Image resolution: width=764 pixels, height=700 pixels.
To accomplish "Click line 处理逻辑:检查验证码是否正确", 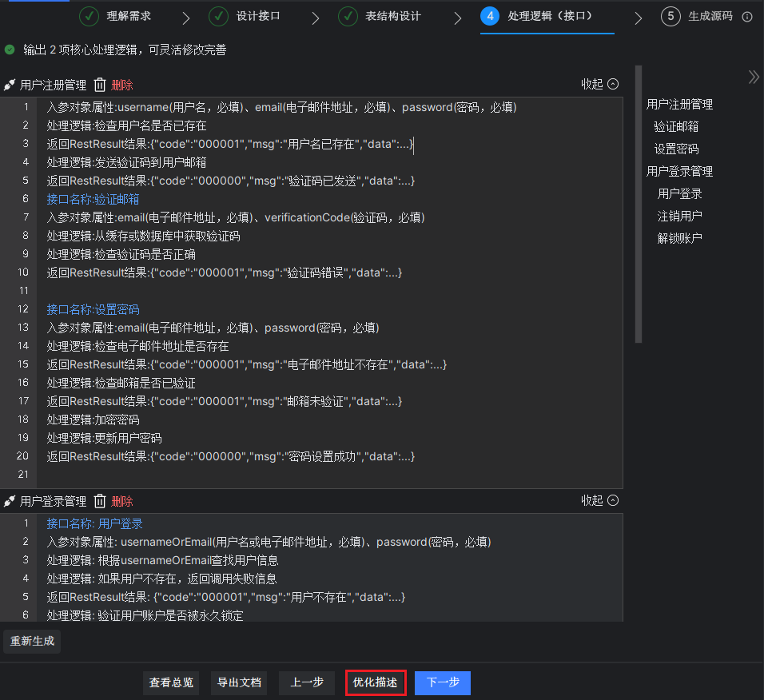I will coord(121,254).
